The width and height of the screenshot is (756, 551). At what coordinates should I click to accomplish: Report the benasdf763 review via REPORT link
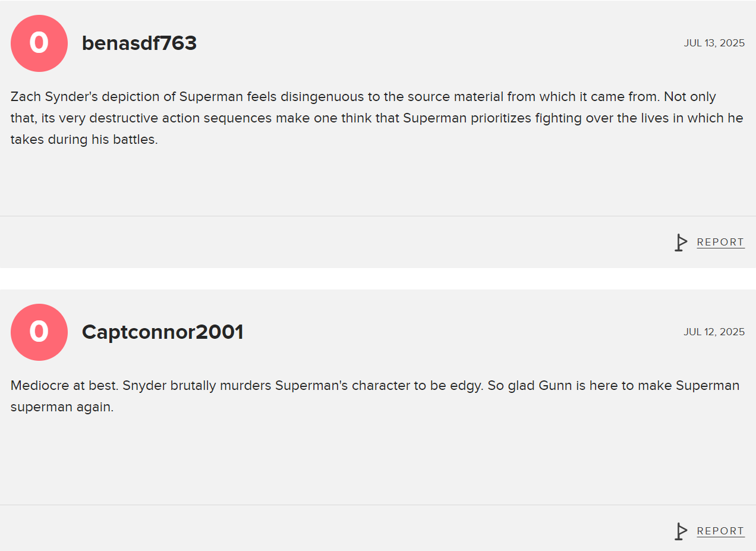pos(720,243)
